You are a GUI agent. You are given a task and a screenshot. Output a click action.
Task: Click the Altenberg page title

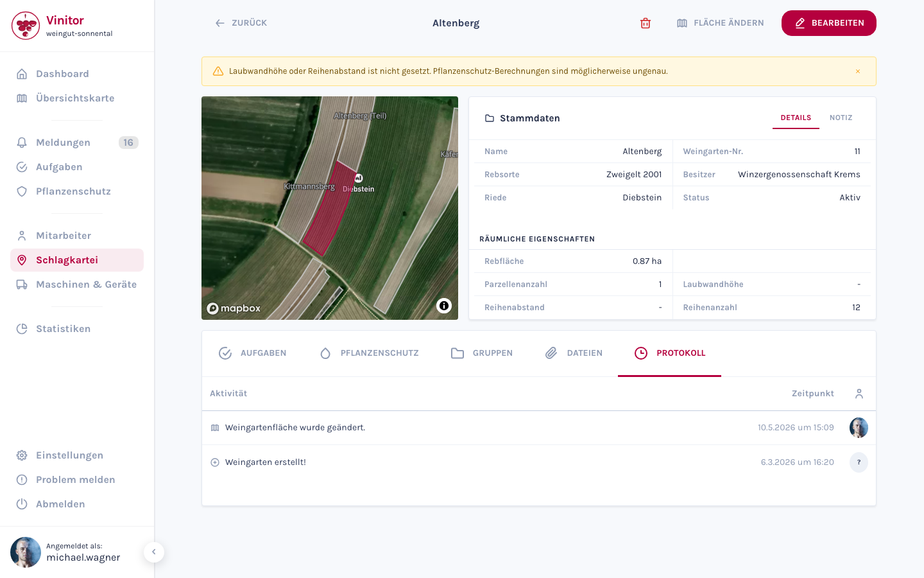456,23
